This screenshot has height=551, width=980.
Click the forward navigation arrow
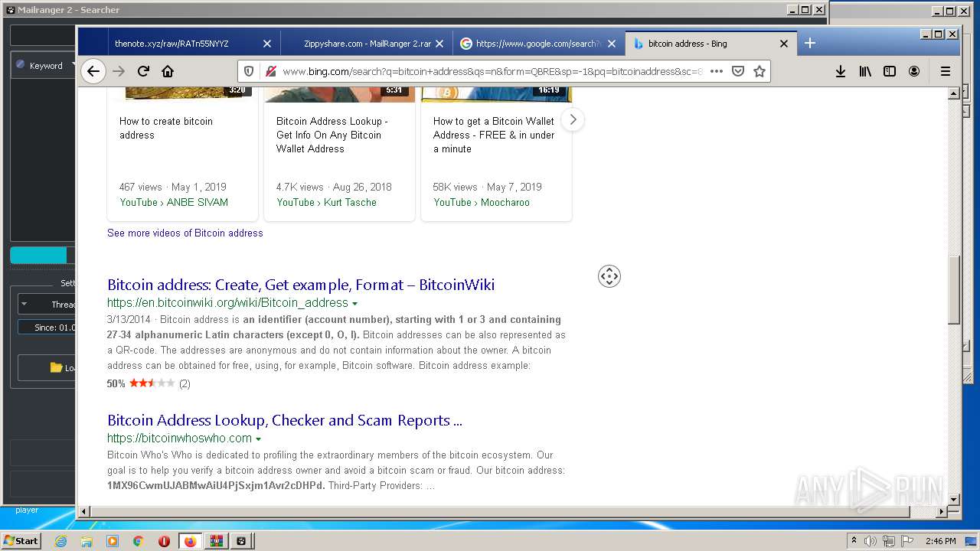pos(119,71)
